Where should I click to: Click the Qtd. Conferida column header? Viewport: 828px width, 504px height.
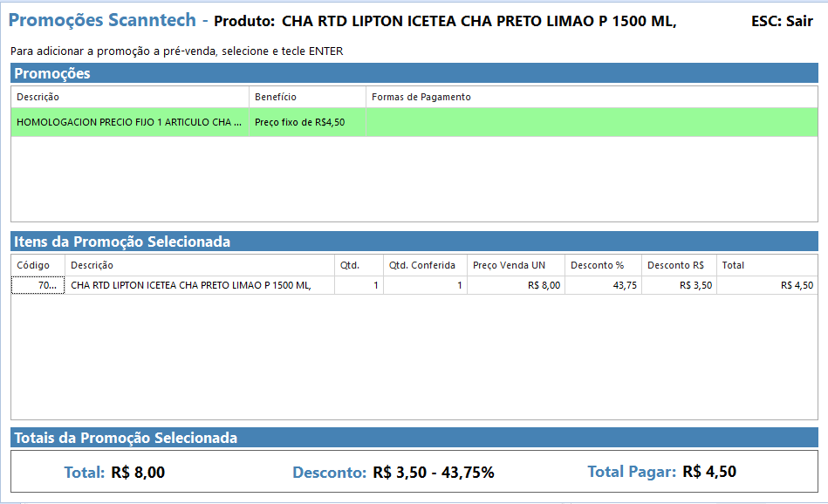point(424,265)
